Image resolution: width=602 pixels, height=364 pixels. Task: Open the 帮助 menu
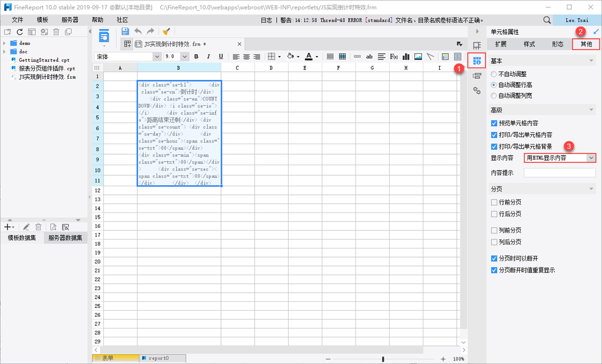click(x=97, y=20)
